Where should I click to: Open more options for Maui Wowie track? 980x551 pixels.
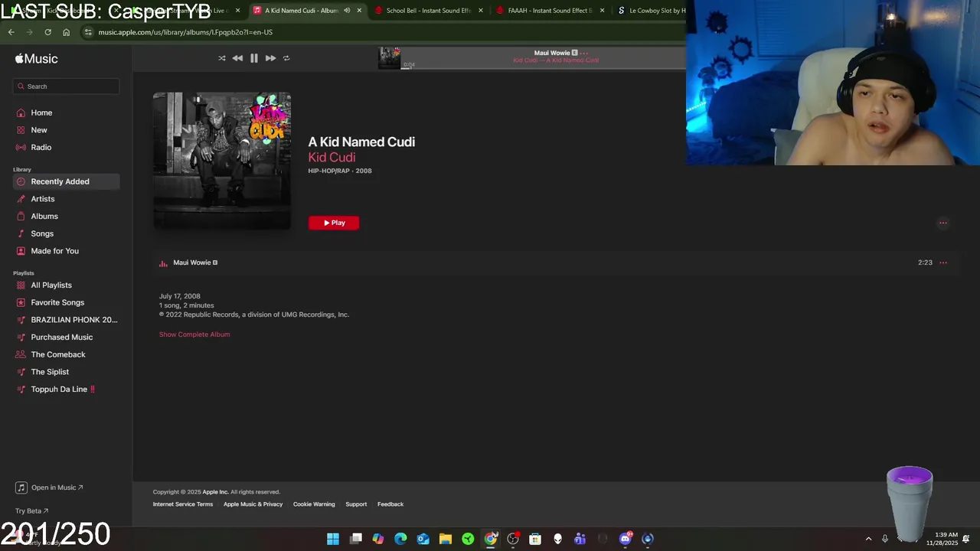pos(943,262)
